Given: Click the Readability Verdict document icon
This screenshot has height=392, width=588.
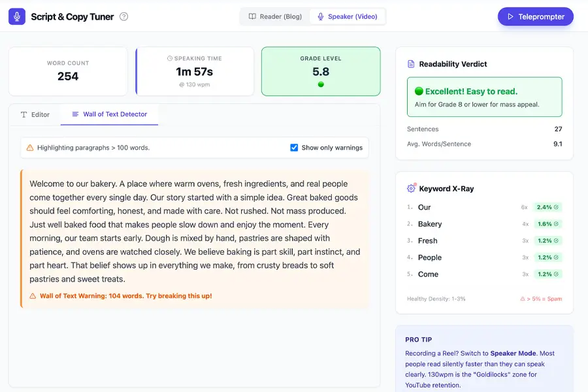Looking at the screenshot, I should (411, 64).
